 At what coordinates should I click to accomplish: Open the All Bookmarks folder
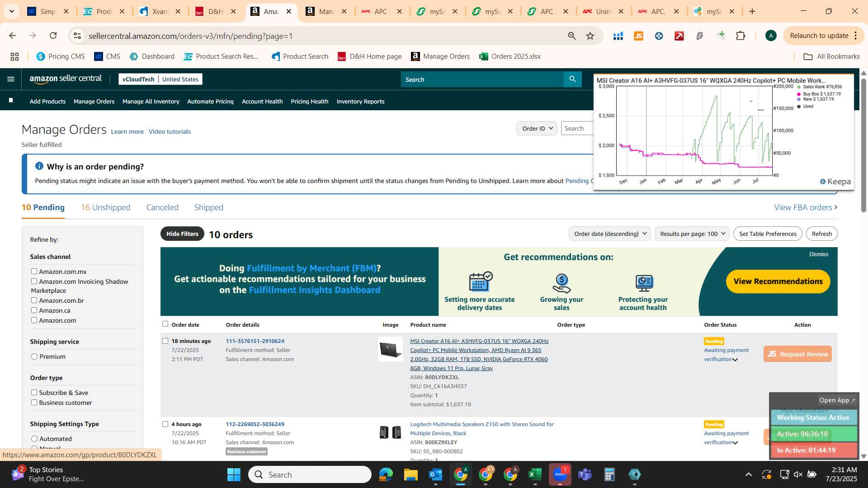(831, 56)
